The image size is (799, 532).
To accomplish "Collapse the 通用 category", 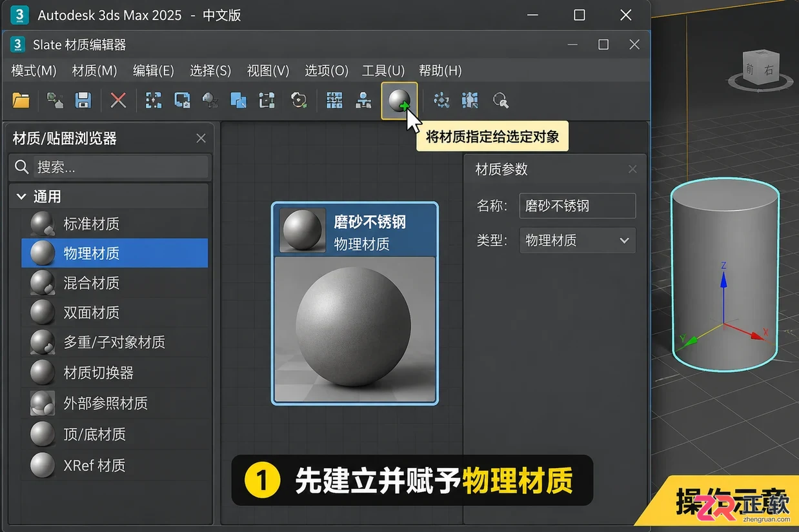I will click(x=21, y=197).
